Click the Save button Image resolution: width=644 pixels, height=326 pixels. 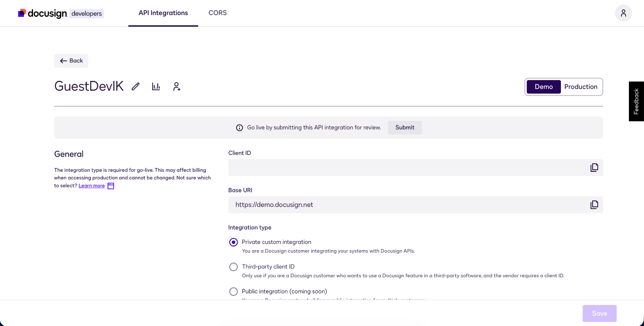599,313
